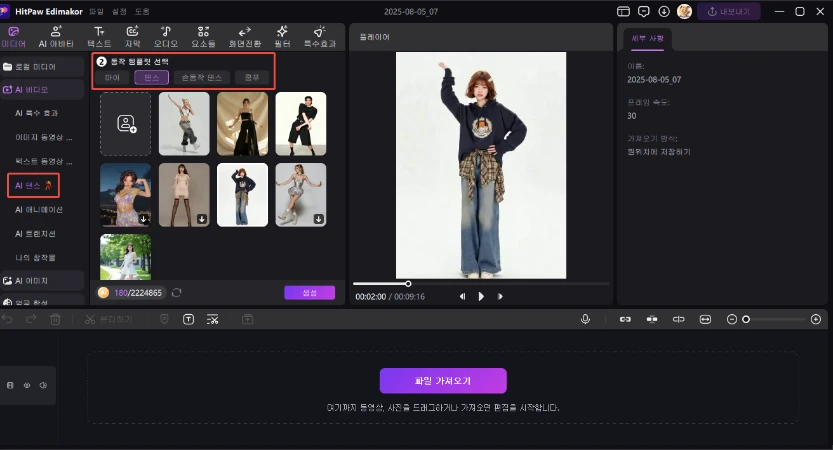Download the beige dress dancer template
The image size is (833, 450).
click(x=202, y=219)
